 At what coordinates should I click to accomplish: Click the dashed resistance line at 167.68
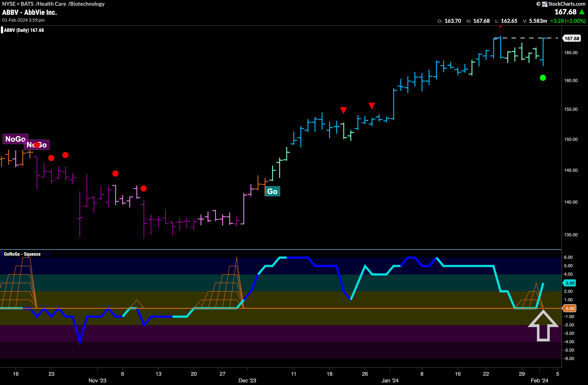(525, 38)
